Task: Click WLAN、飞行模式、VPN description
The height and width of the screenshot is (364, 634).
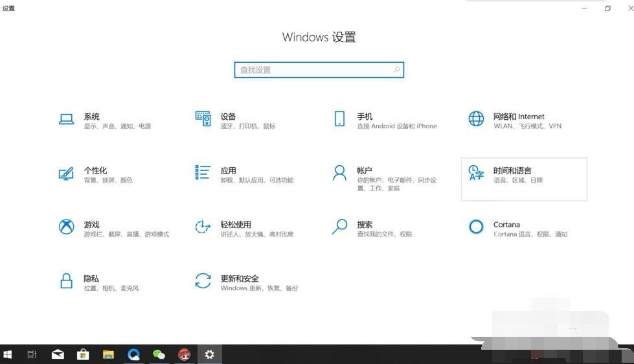Action: tap(528, 126)
